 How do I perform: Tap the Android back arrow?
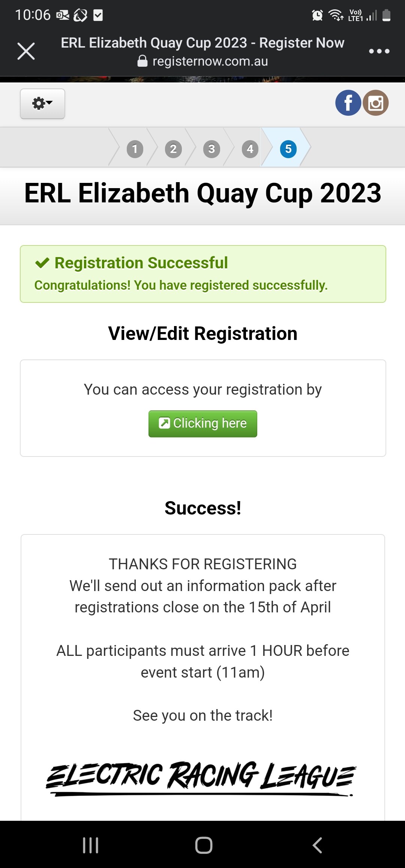click(x=317, y=845)
